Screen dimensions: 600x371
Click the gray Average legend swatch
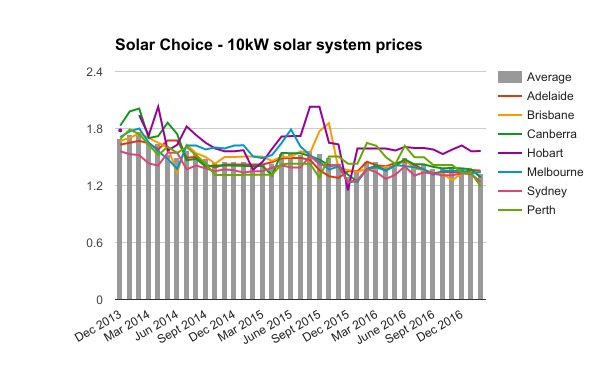click(x=510, y=77)
